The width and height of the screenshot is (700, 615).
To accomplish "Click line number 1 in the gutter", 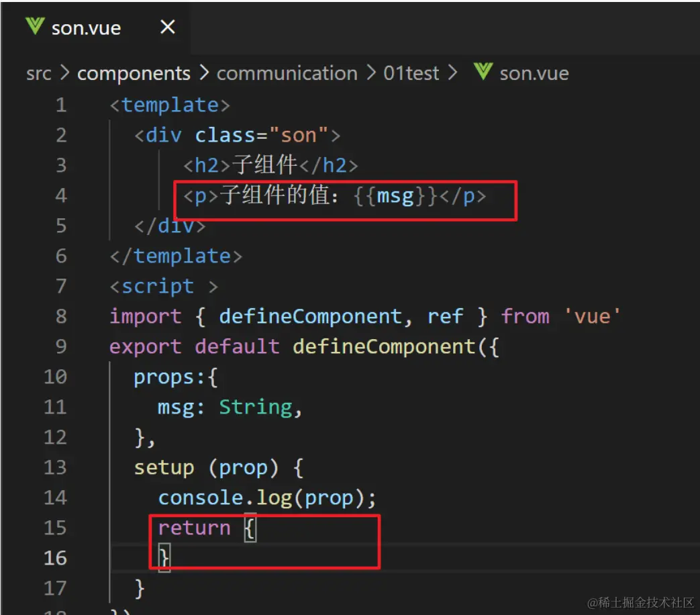I will pyautogui.click(x=61, y=105).
